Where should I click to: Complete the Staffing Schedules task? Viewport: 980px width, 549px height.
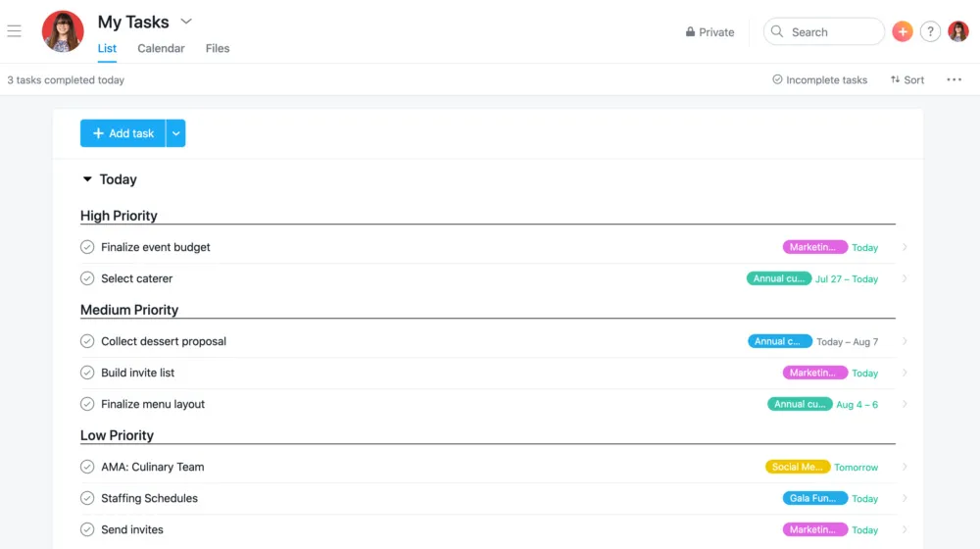87,498
